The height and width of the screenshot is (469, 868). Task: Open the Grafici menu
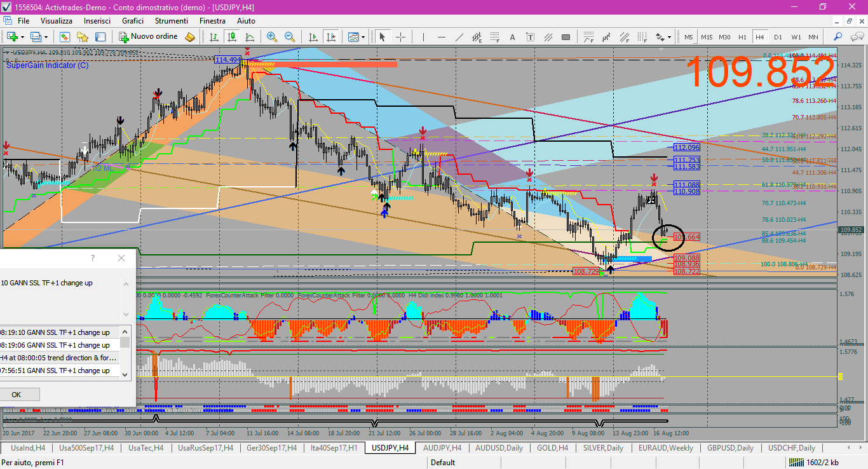click(133, 21)
